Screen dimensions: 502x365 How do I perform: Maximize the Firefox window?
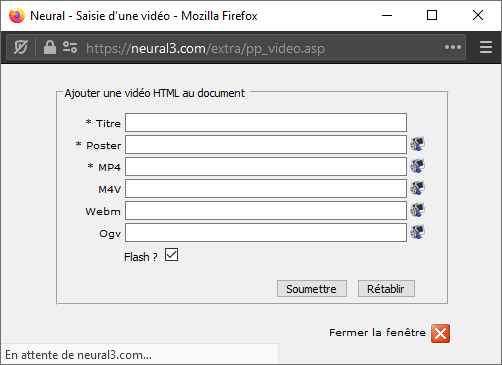[432, 15]
